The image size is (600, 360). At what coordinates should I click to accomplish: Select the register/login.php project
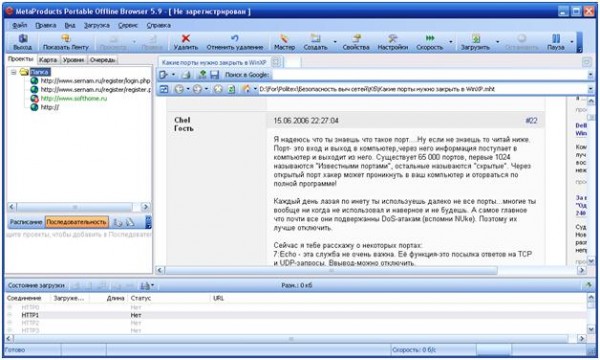coord(95,81)
